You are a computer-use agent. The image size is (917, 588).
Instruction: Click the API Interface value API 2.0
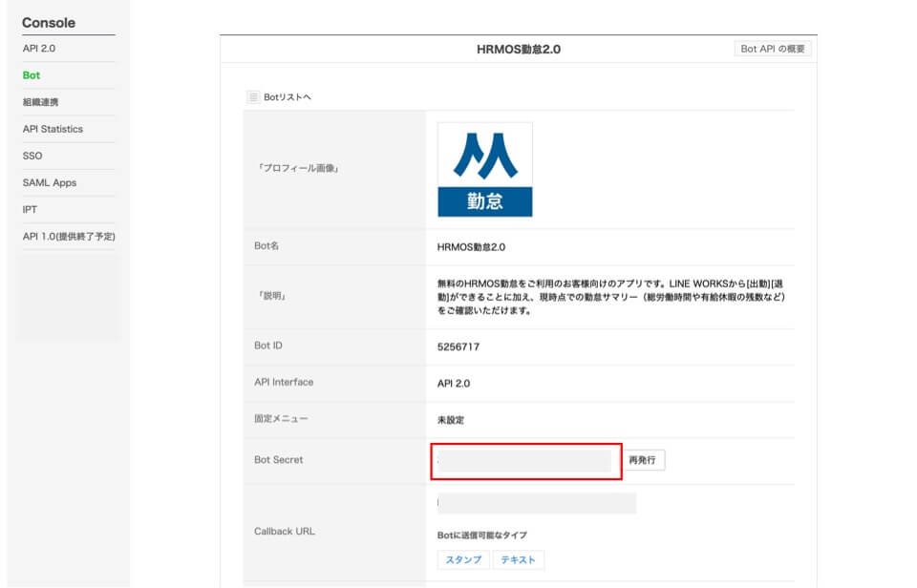click(x=453, y=384)
